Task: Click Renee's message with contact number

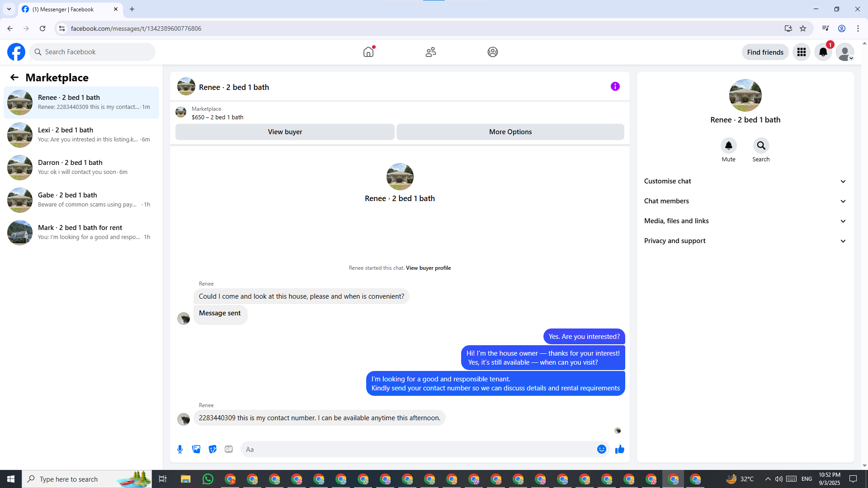Action: [x=320, y=418]
